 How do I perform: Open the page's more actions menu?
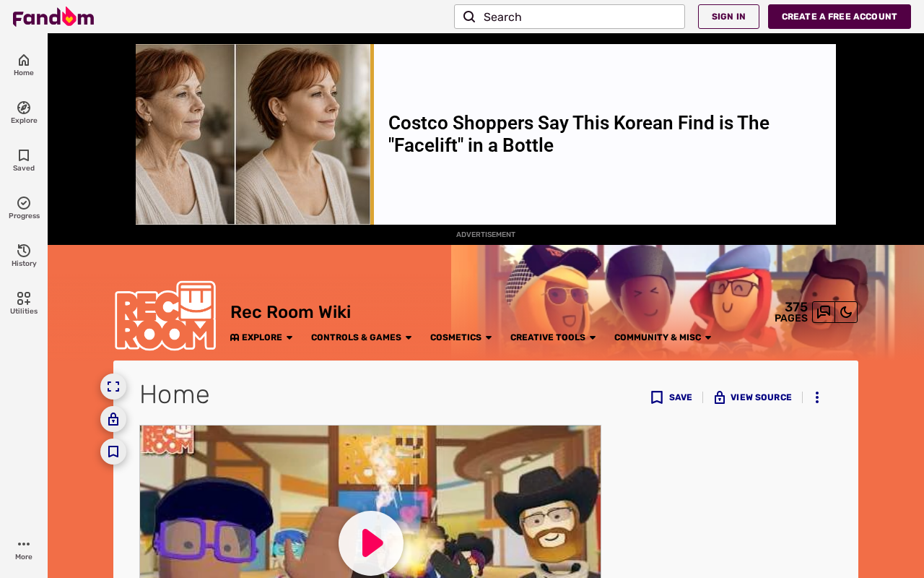pos(816,397)
